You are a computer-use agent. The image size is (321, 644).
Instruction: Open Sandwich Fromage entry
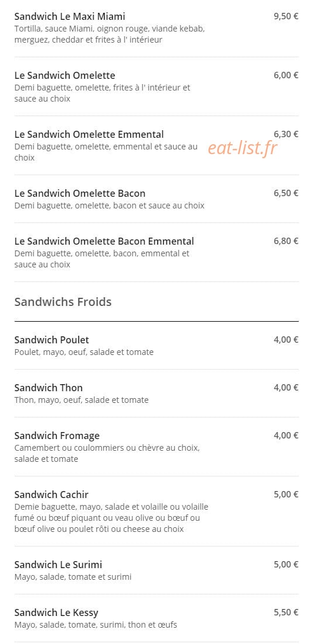(156, 447)
